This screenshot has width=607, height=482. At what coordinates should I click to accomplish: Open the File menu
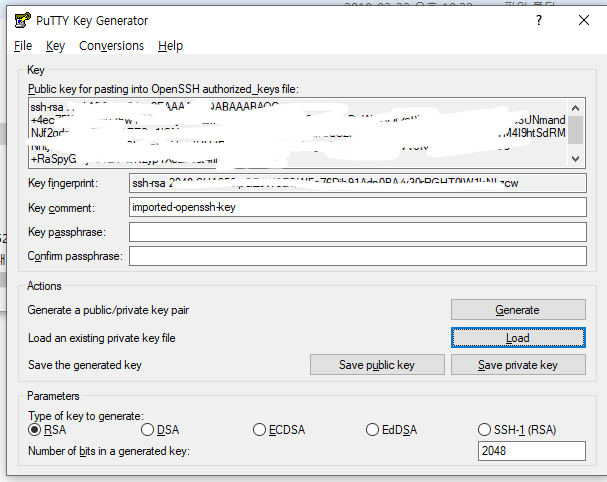point(23,46)
